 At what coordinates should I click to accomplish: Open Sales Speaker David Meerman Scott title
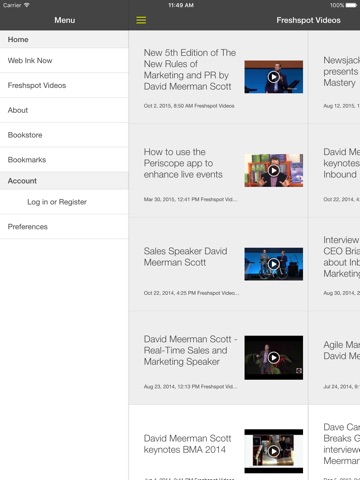coord(186,257)
